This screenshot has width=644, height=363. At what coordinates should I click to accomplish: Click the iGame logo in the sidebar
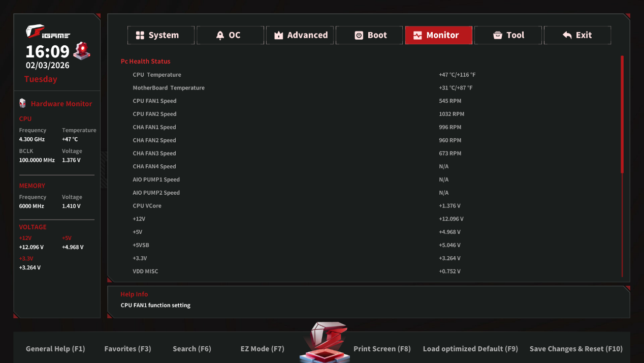tap(48, 33)
